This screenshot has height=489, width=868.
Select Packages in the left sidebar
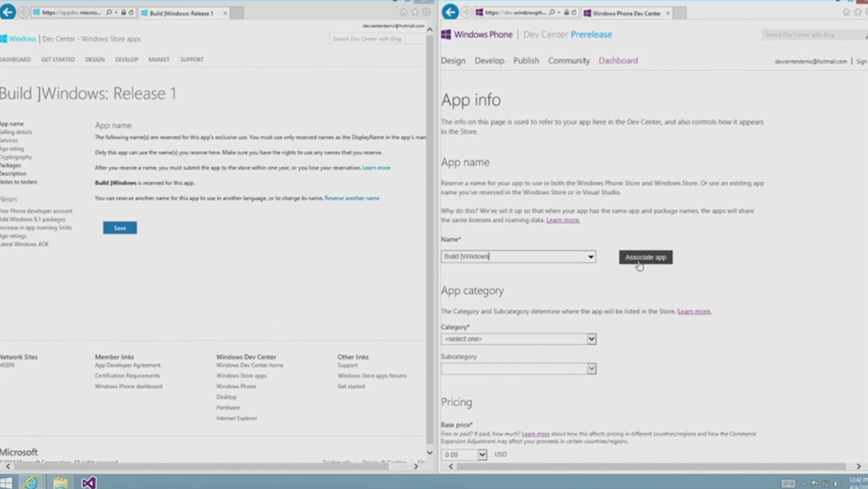pos(10,165)
